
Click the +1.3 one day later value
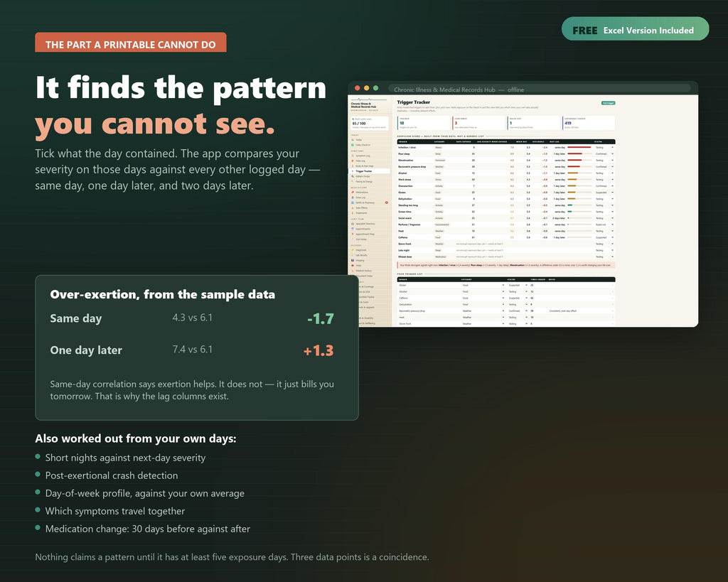318,350
